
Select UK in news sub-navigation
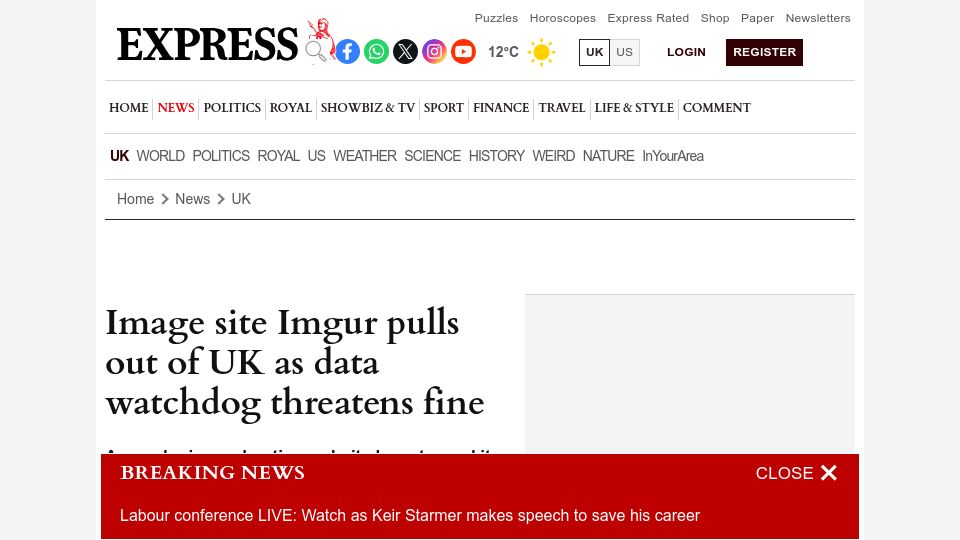click(119, 156)
